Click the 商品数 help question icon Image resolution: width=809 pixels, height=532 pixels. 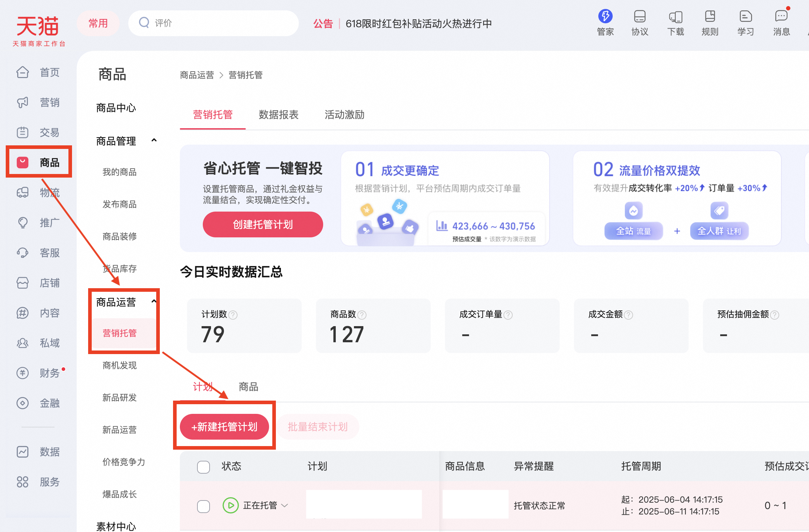(362, 315)
